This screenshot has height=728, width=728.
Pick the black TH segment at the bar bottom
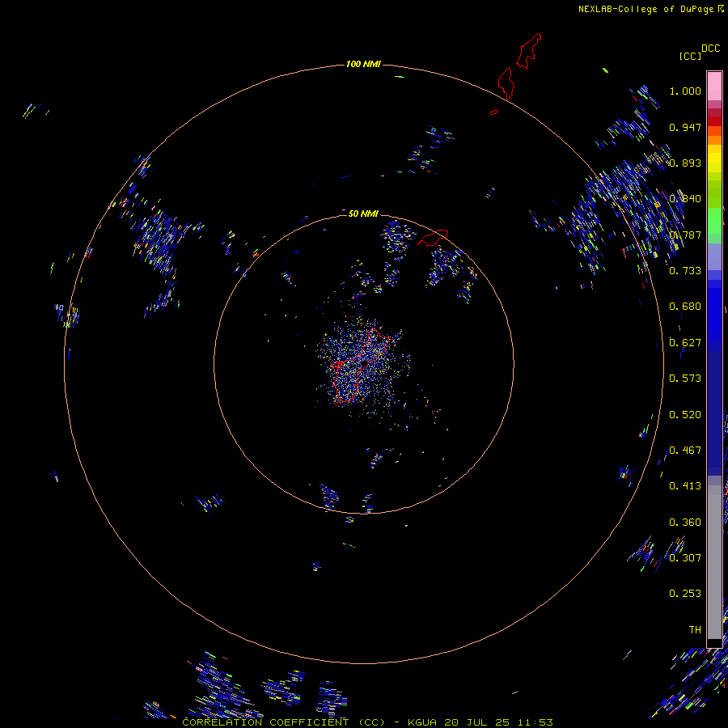[x=714, y=642]
